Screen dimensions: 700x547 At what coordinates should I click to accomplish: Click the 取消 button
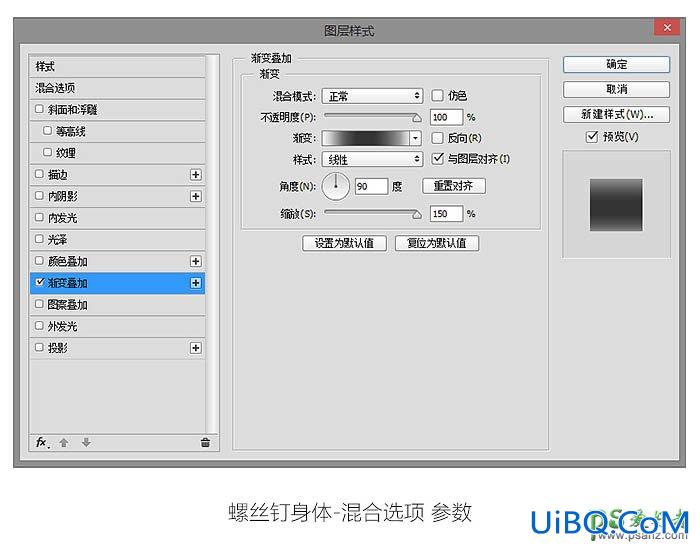[x=616, y=89]
